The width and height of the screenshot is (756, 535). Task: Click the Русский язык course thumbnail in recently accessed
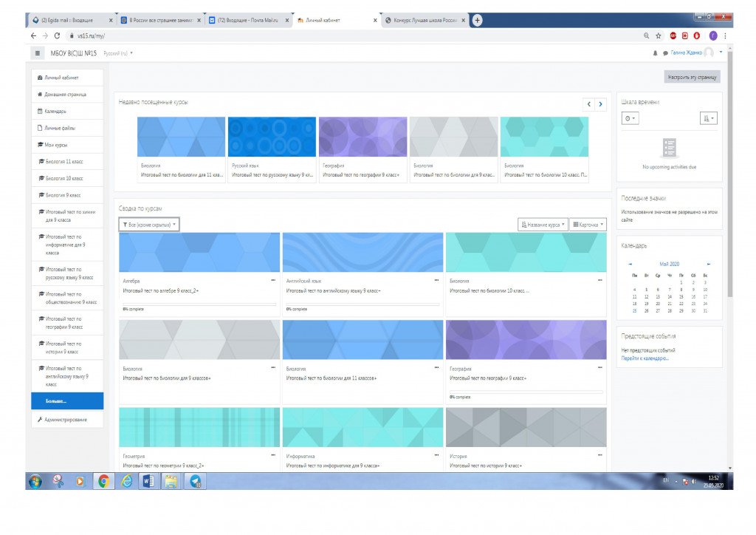[x=272, y=137]
